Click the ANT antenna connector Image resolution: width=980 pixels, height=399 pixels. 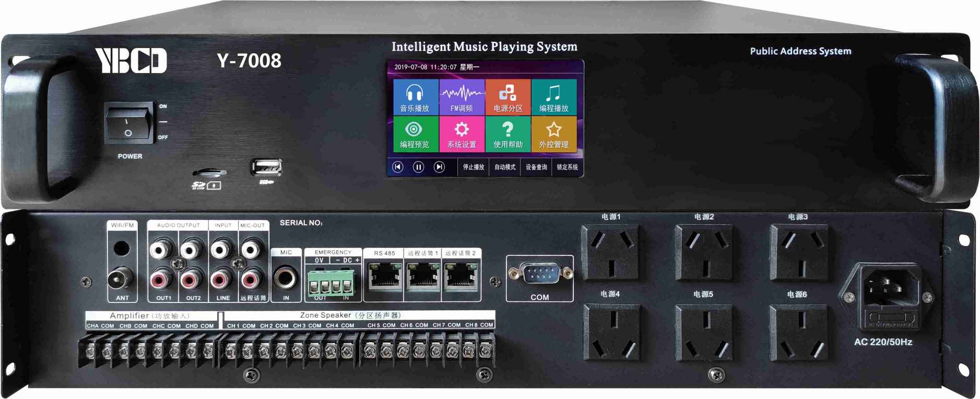pos(121,279)
